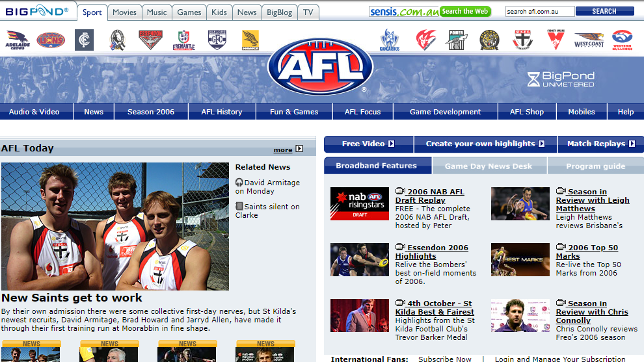Open Essendon 2006 Highlights link
Viewport: 644px width, 362px height.
click(x=431, y=252)
